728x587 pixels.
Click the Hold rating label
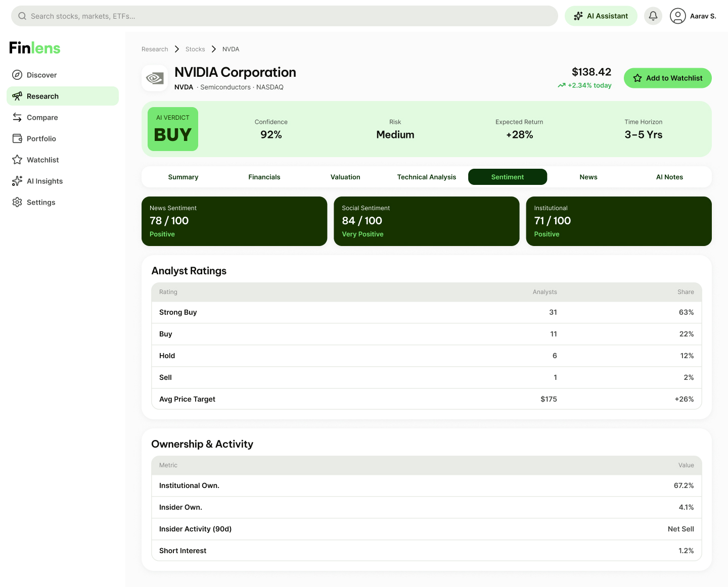click(x=167, y=356)
